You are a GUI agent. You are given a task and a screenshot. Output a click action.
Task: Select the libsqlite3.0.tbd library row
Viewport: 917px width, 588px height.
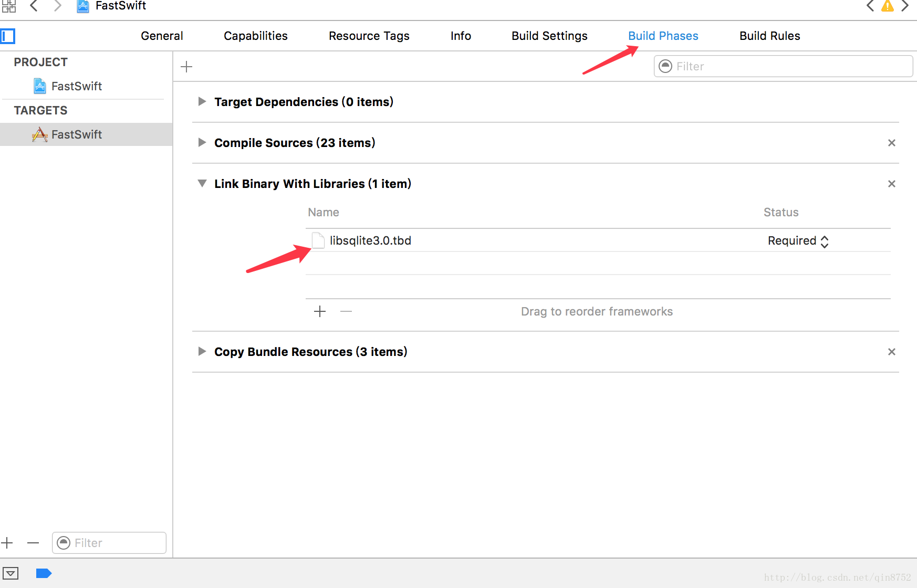coord(598,240)
